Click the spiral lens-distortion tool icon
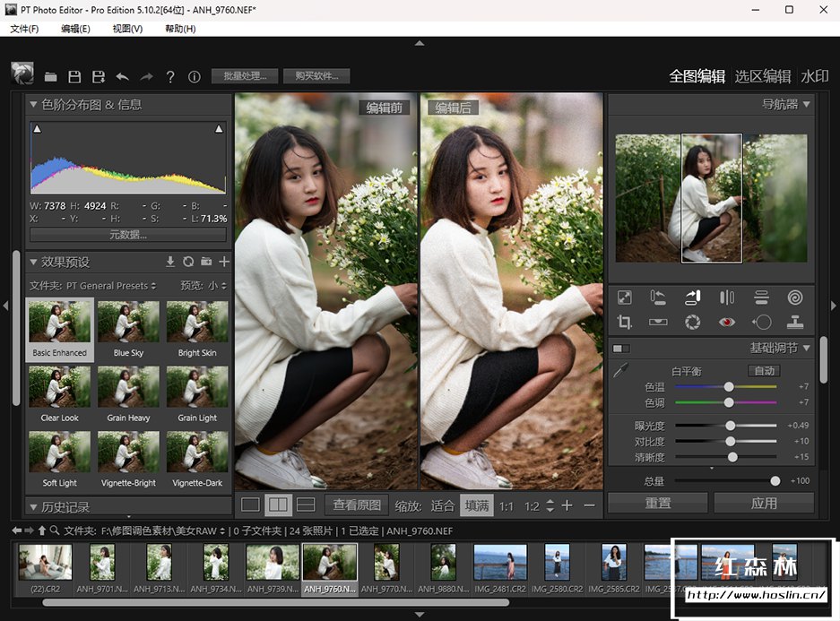 [794, 298]
